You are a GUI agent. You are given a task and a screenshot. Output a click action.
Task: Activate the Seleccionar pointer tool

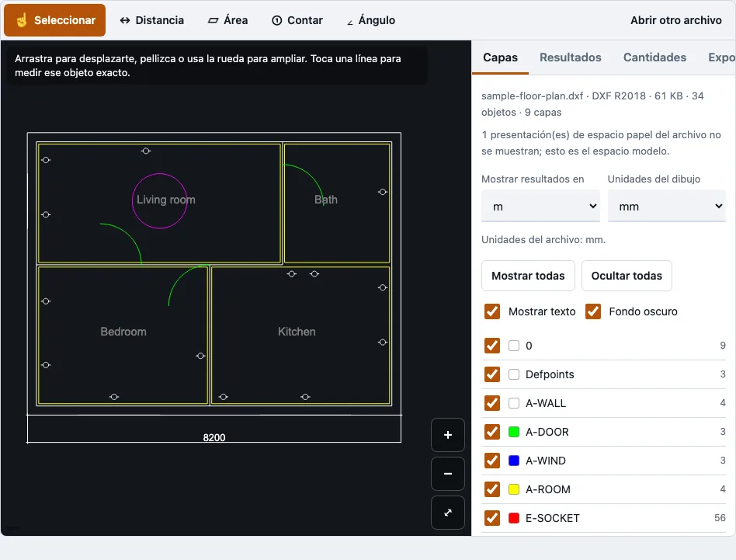[x=55, y=20]
